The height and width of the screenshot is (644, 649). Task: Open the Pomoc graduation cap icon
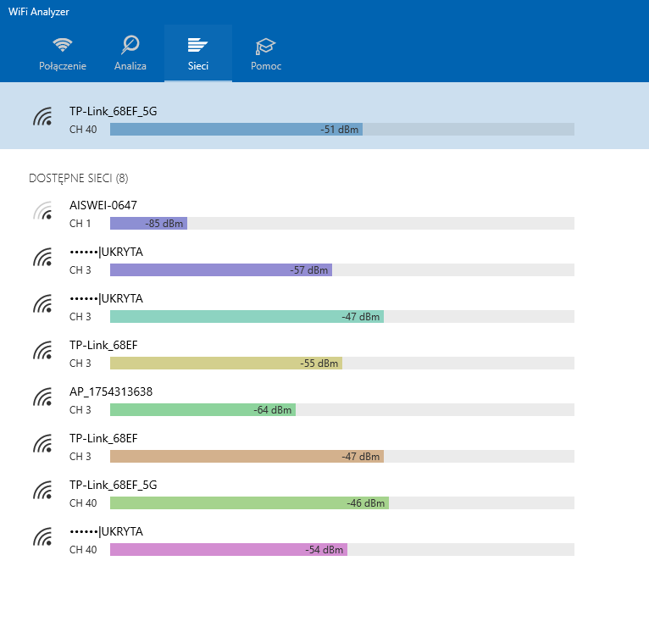(265, 46)
